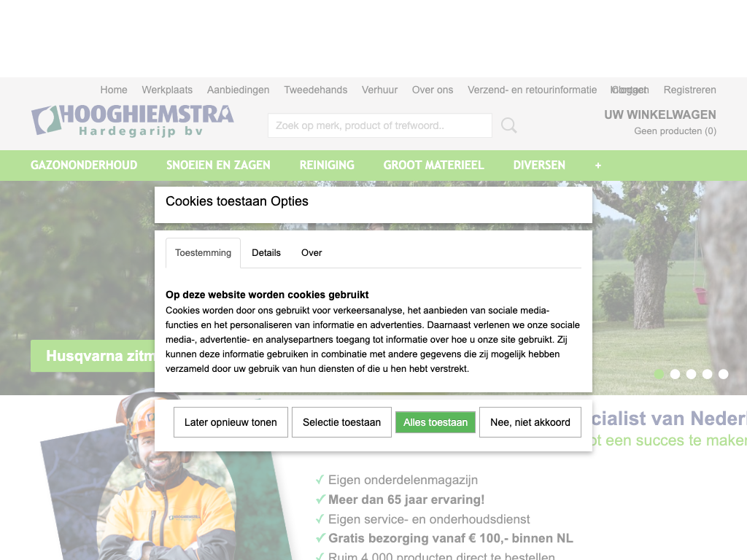747x560 pixels.
Task: Select the first carousel dot indicator
Action: [x=659, y=374]
